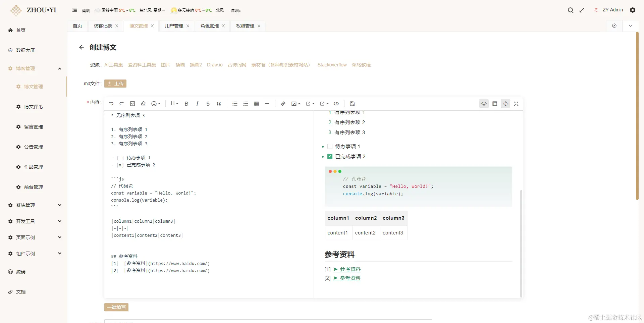The width and height of the screenshot is (644, 323).
Task: Toggle synchronized scrolling in the editor
Action: (505, 104)
